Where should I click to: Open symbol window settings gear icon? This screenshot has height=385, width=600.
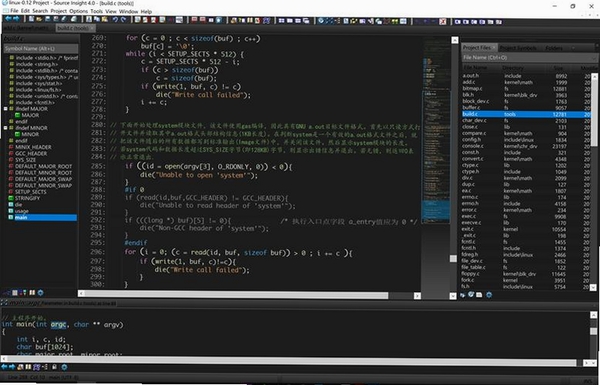point(41,293)
